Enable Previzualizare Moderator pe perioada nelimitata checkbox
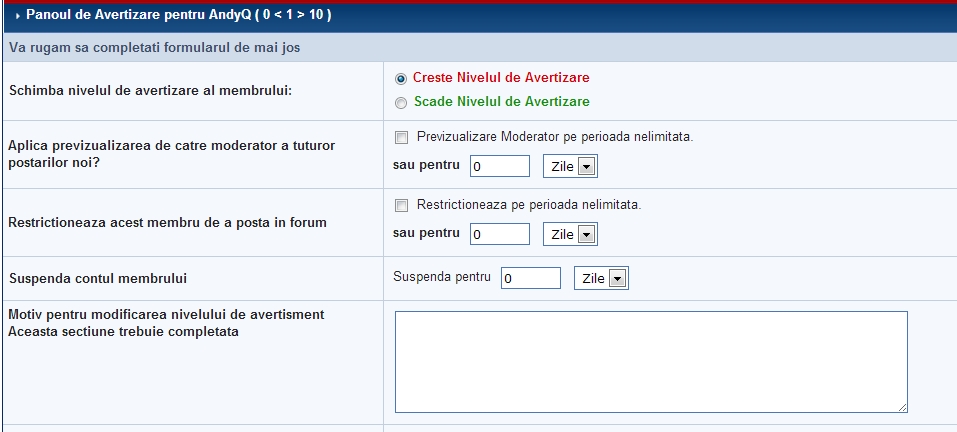The height and width of the screenshot is (432, 957). point(402,137)
